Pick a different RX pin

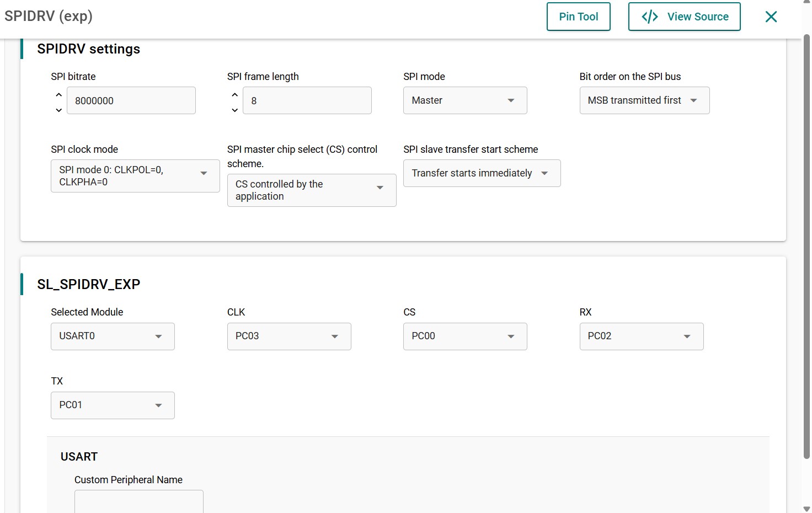[x=642, y=336]
